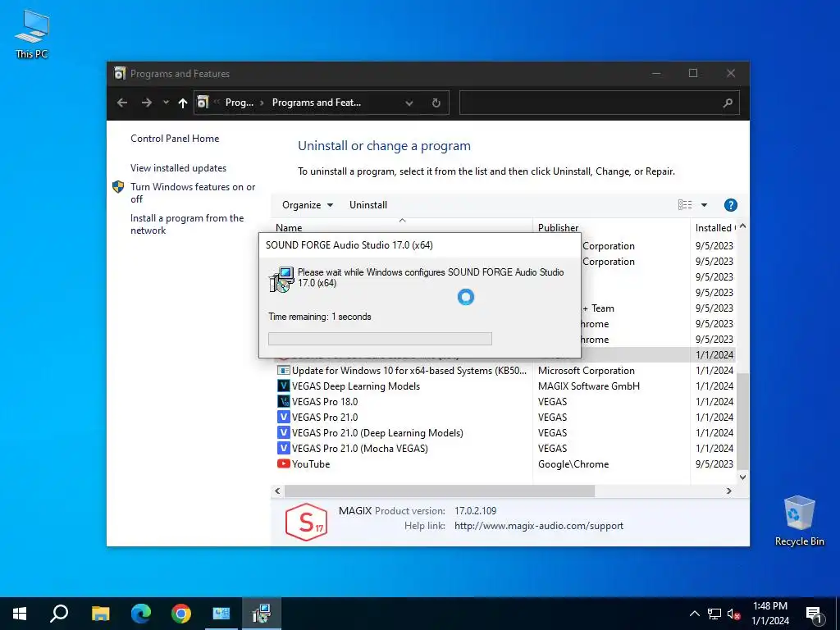
Task: Click the vertical scrollbar up arrow
Action: (742, 226)
